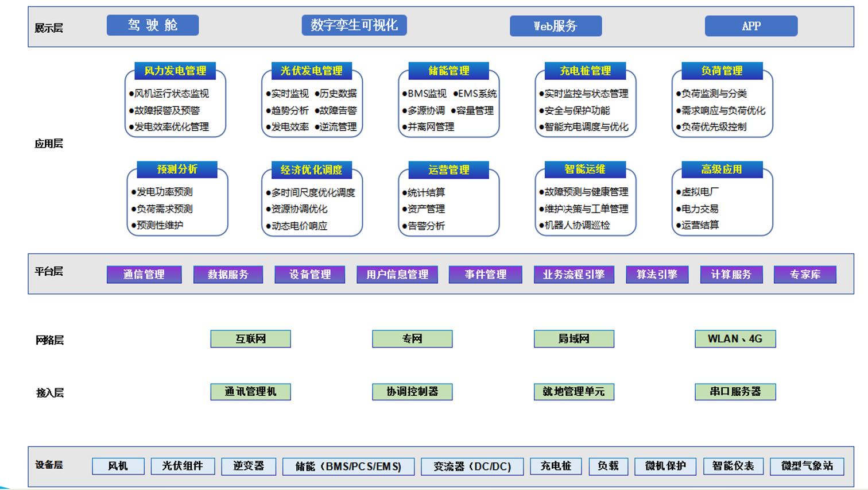Switch to the 驾驶舱 view

[x=152, y=24]
